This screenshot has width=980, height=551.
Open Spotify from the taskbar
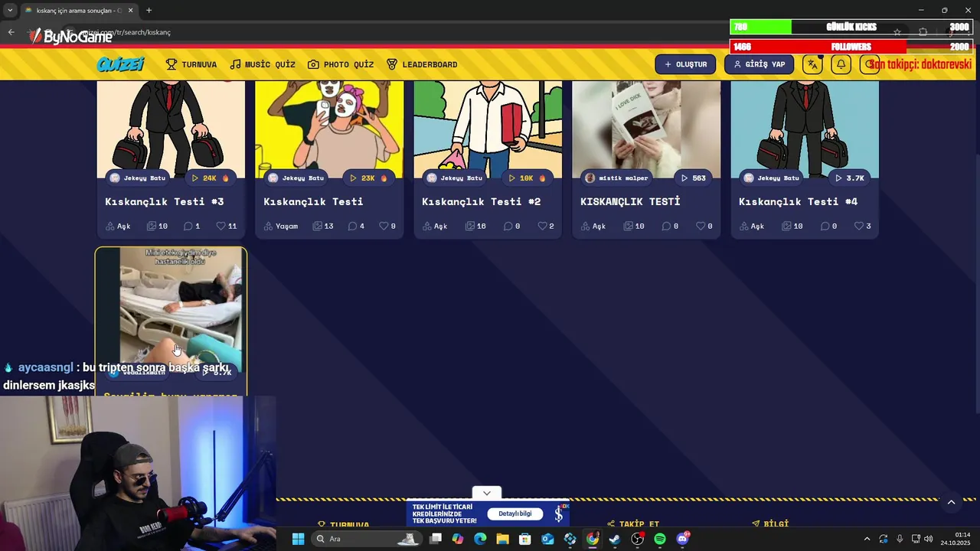660,539
